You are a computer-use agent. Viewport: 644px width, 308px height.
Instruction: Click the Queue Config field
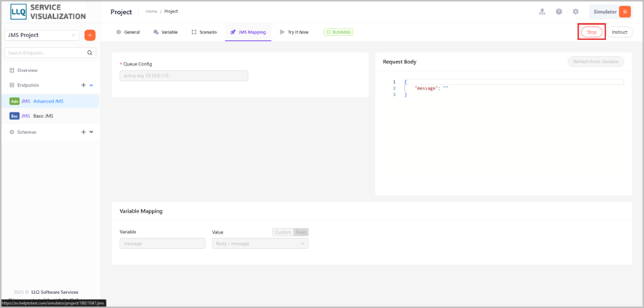click(x=184, y=76)
